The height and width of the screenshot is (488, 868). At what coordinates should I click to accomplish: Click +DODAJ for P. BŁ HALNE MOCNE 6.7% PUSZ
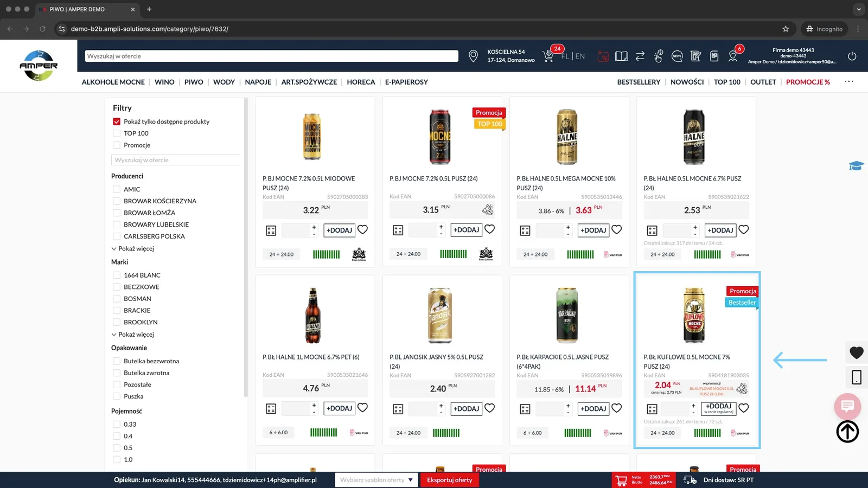tap(720, 230)
